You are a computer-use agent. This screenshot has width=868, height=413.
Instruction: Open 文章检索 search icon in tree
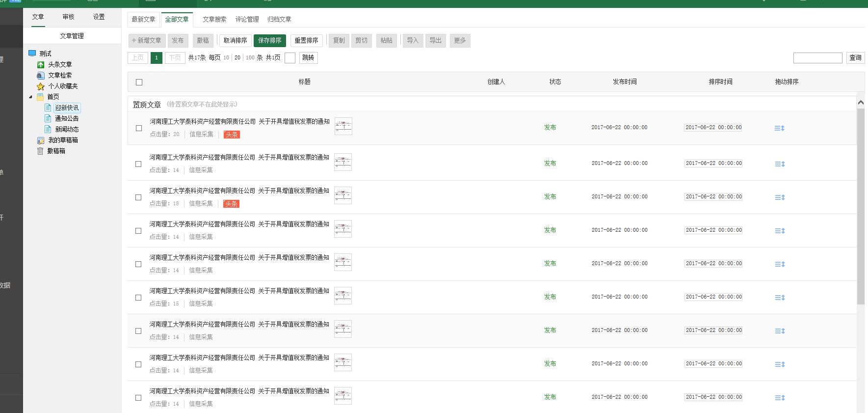pyautogui.click(x=41, y=76)
